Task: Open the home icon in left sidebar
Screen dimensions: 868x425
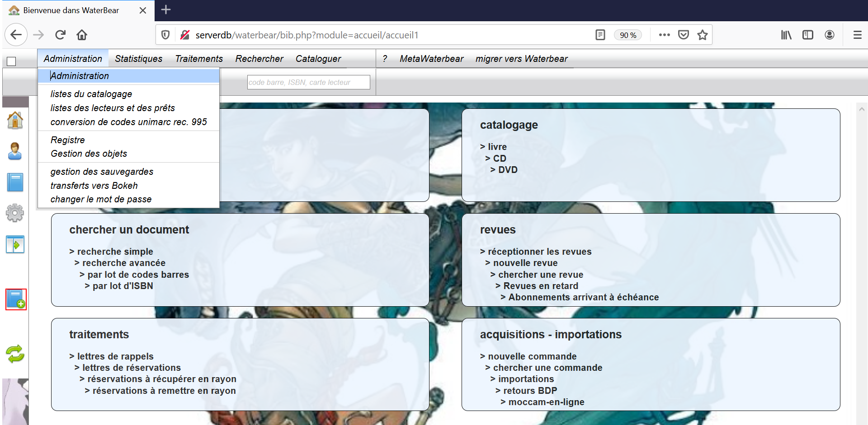Action: [x=15, y=120]
